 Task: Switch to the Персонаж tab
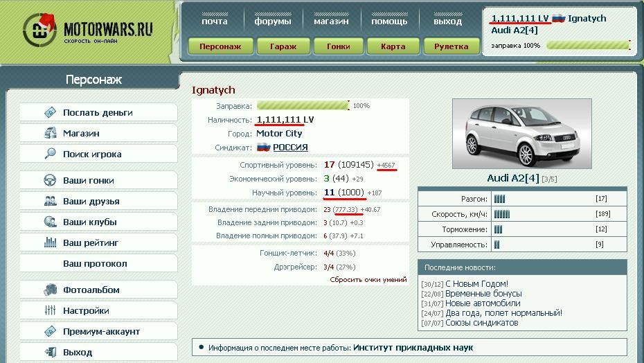point(221,46)
